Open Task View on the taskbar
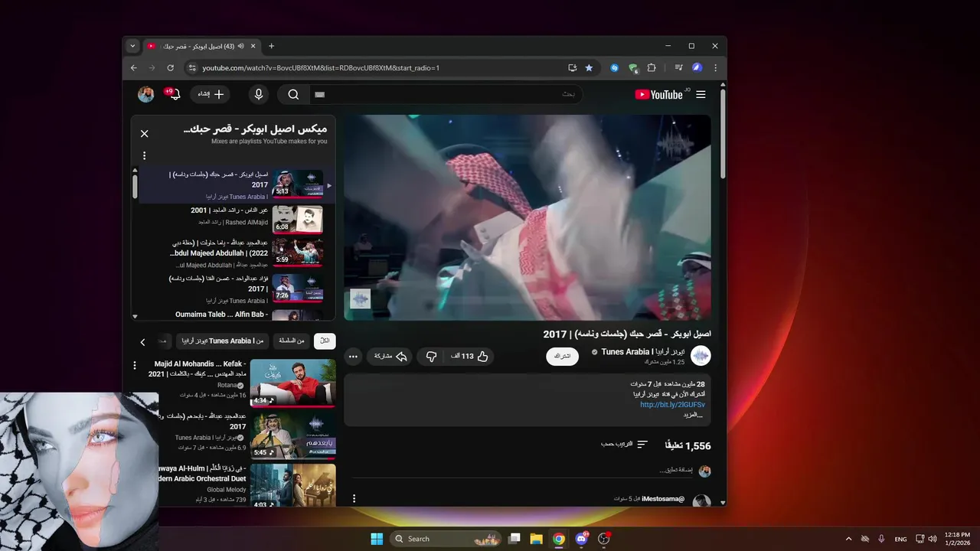The width and height of the screenshot is (980, 551). click(514, 539)
